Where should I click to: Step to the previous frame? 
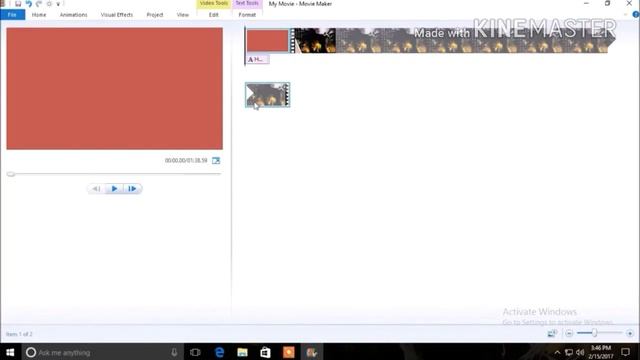96,189
